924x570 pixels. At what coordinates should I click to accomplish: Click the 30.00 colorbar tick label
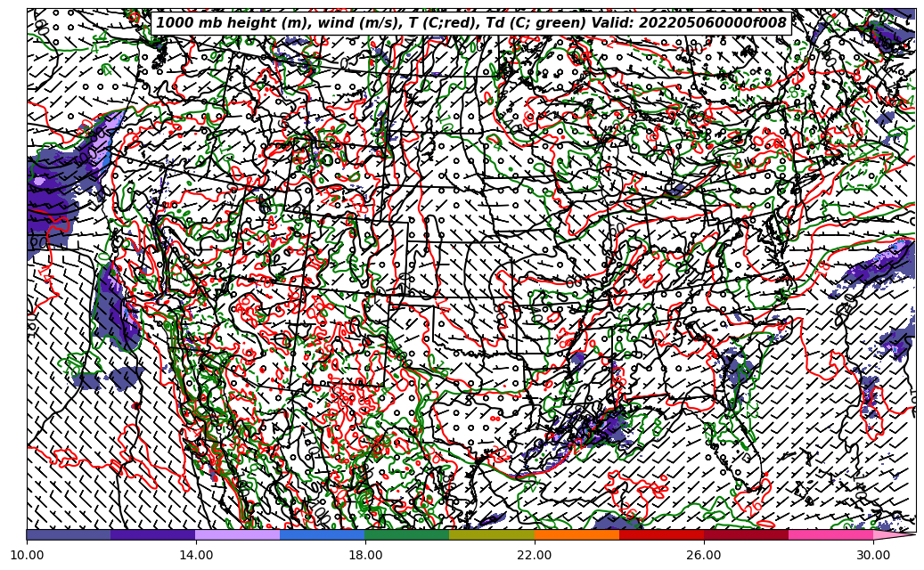click(x=873, y=555)
